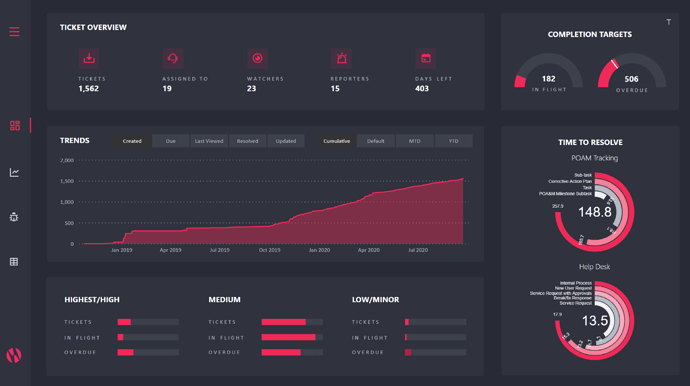
Task: Click the Oct 2019 axis label
Action: pyautogui.click(x=269, y=250)
